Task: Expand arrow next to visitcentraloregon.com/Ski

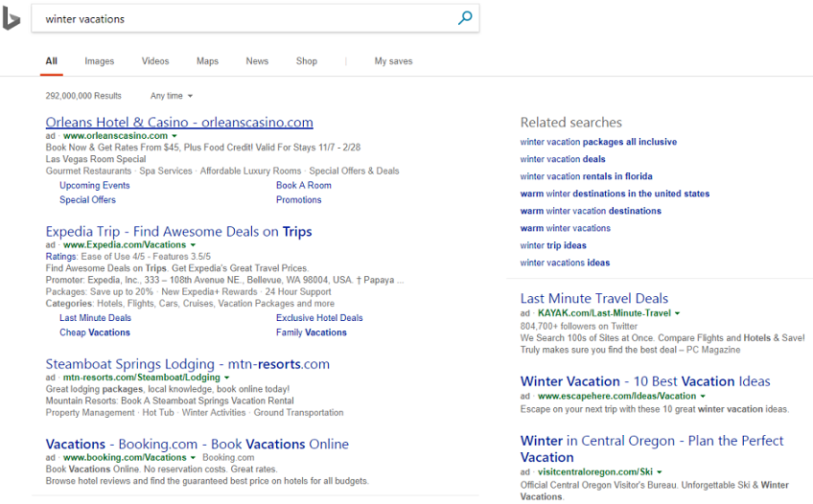Action: tap(659, 472)
